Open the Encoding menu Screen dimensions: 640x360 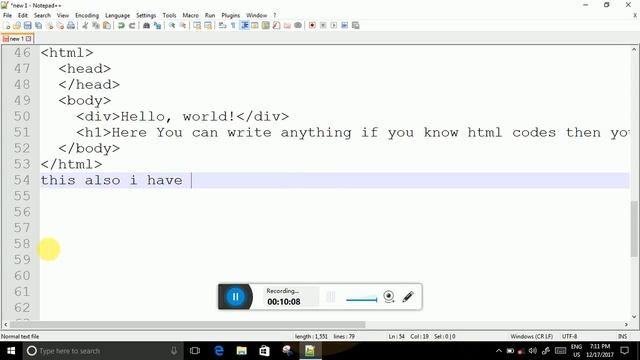(87, 15)
